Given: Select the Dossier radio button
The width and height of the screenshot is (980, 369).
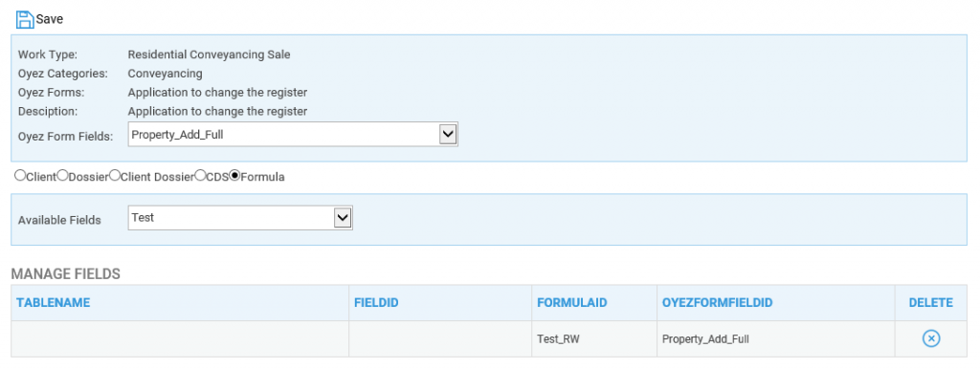Looking at the screenshot, I should point(62,176).
